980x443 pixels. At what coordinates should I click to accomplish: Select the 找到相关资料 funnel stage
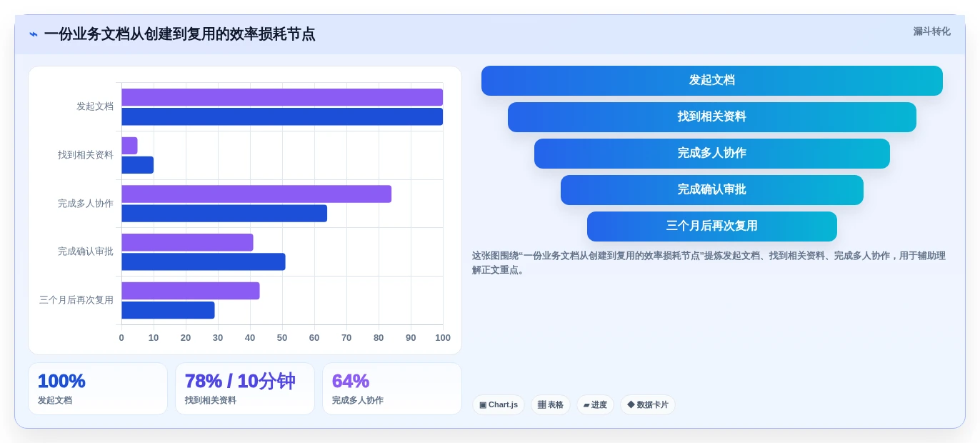712,117
